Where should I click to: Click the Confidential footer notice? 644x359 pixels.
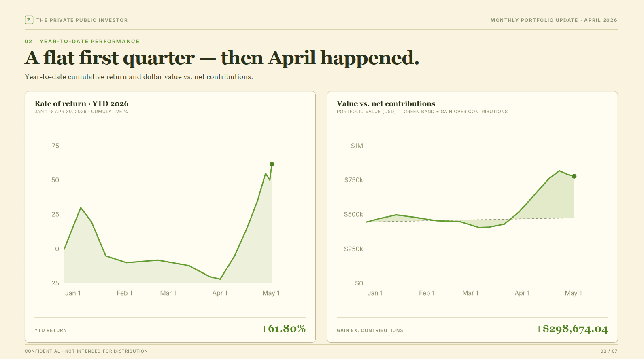tap(86, 351)
